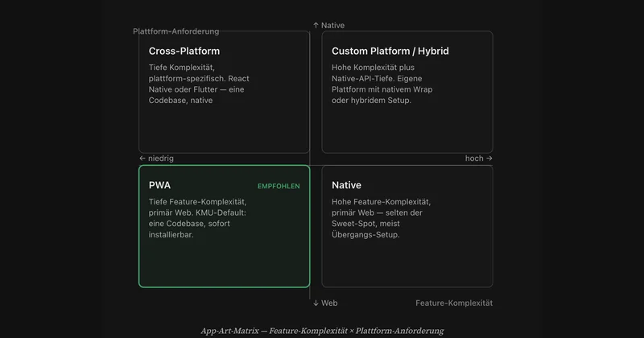Select the Native quadrant heading
This screenshot has height=338, width=644.
click(x=346, y=185)
